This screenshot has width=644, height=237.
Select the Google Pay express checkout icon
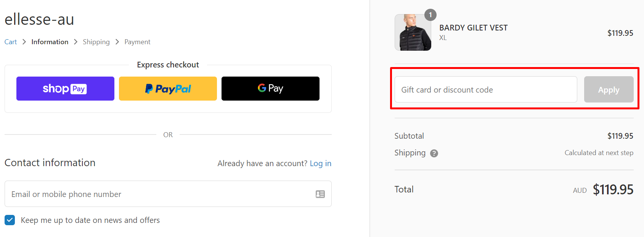(270, 88)
